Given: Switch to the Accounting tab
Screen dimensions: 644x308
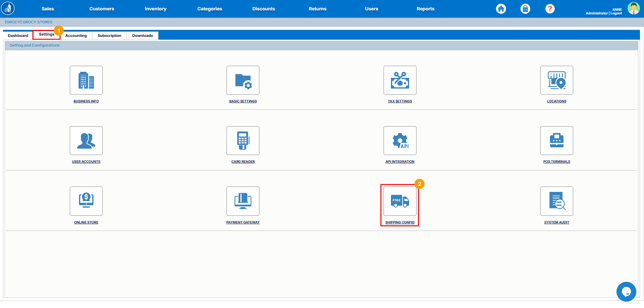Looking at the screenshot, I should click(x=76, y=36).
